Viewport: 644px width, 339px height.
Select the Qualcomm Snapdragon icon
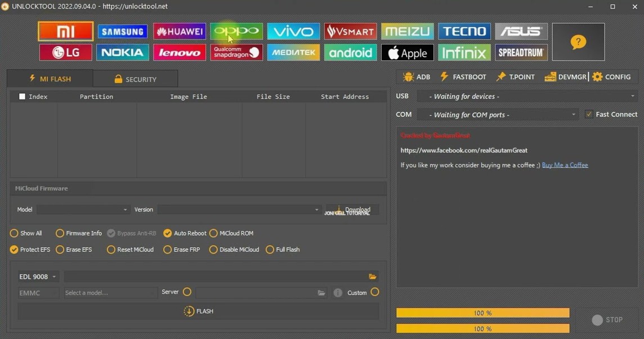236,52
